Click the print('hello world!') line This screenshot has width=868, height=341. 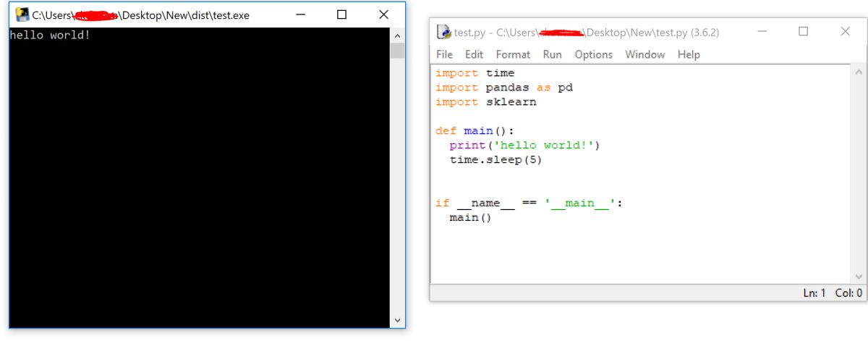point(525,146)
